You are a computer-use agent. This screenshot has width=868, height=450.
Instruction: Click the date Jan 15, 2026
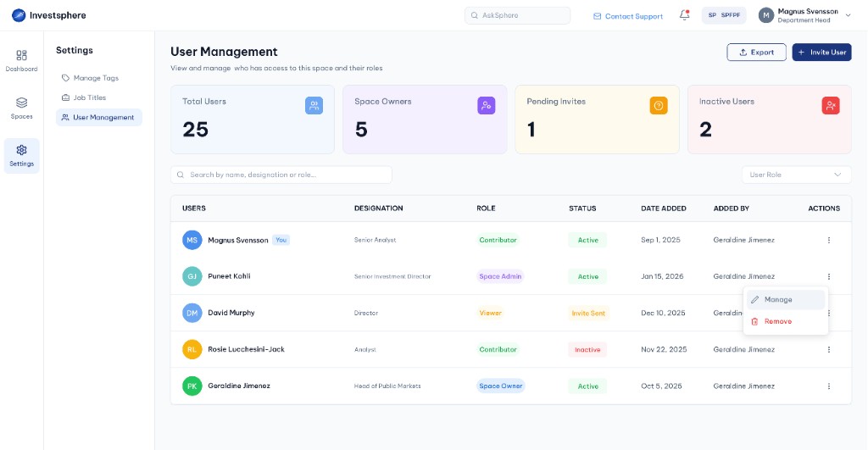pos(662,276)
